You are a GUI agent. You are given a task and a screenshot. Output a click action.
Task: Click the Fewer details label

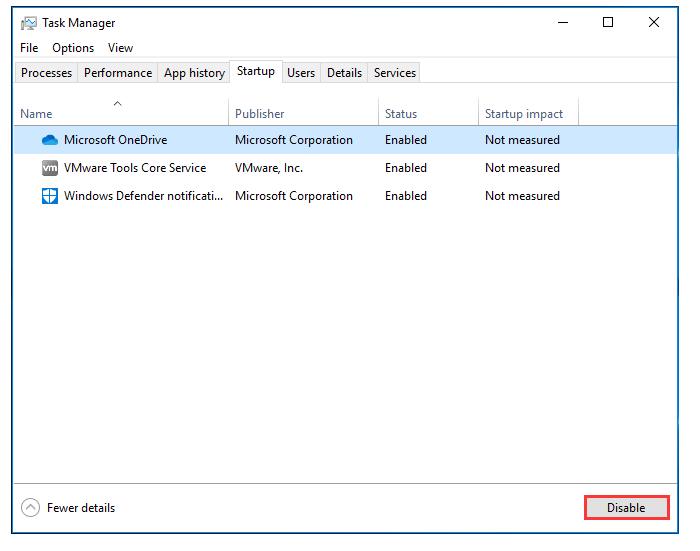[81, 508]
